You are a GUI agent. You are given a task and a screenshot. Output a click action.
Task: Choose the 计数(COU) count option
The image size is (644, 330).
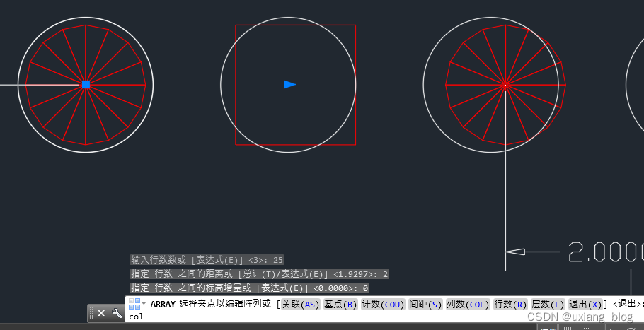[x=383, y=304]
